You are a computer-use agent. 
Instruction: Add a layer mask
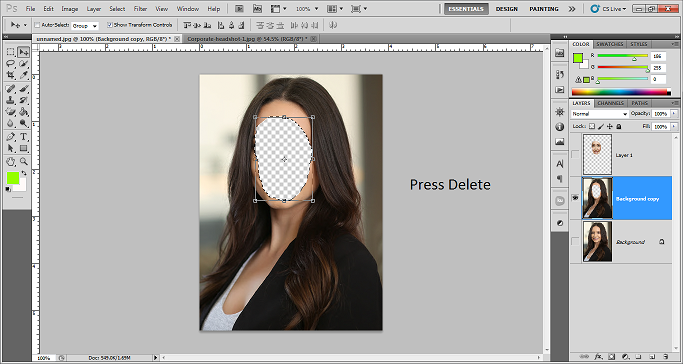coord(612,357)
